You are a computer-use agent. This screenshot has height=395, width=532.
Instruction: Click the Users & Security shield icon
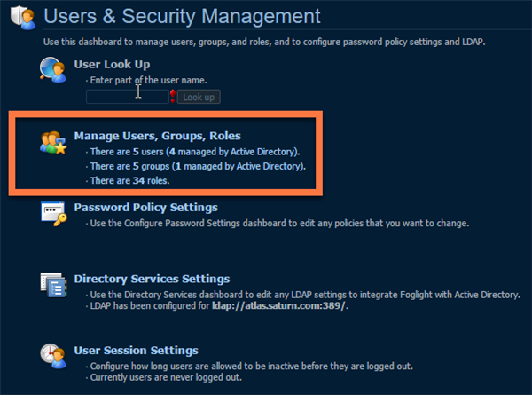(x=23, y=18)
